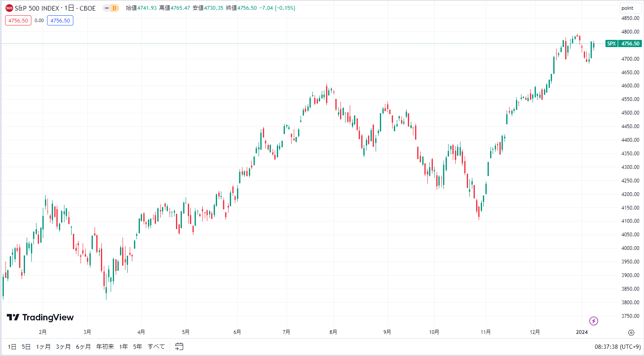Open the S&P 500 INDEX symbol title
The height and width of the screenshot is (356, 644).
(x=56, y=8)
